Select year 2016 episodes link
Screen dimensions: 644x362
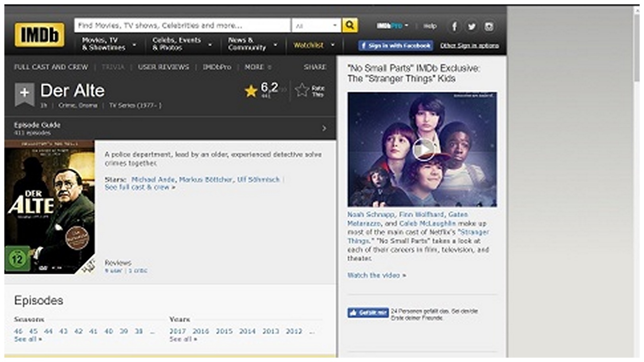(x=201, y=331)
